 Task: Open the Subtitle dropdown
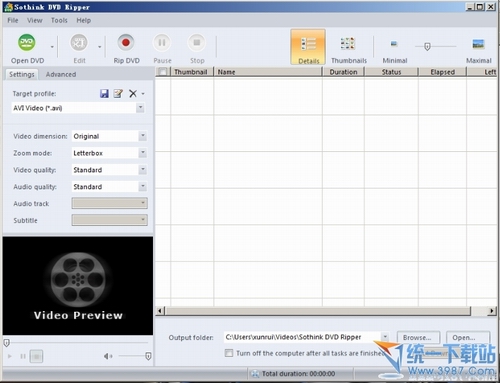tap(109, 220)
